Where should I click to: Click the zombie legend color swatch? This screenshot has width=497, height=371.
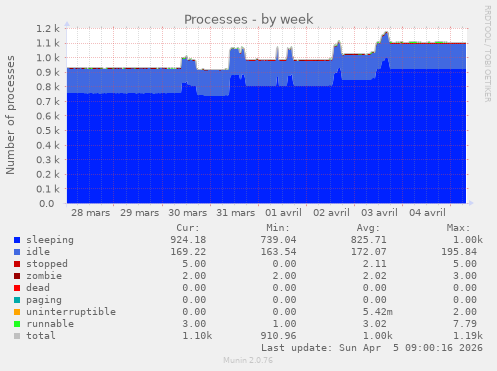tap(17, 276)
